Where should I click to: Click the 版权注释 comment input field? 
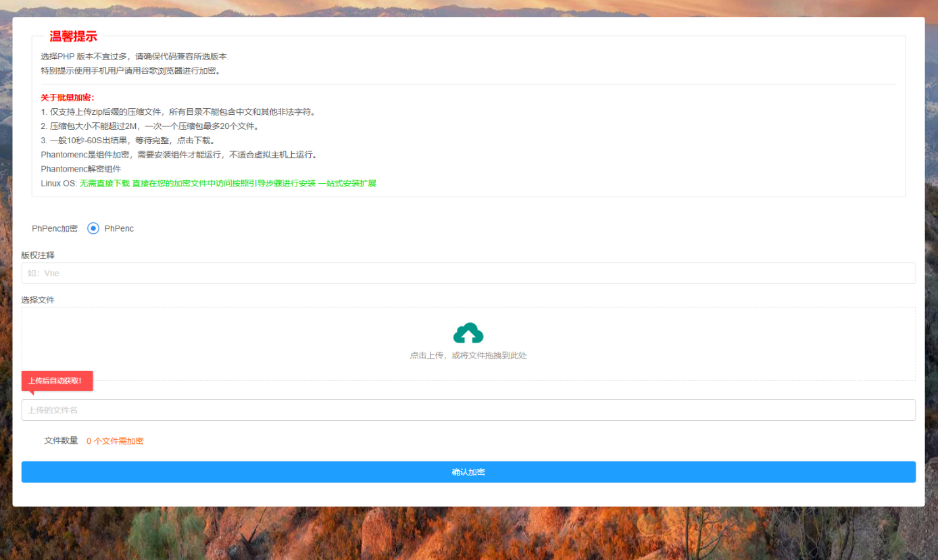pyautogui.click(x=469, y=273)
